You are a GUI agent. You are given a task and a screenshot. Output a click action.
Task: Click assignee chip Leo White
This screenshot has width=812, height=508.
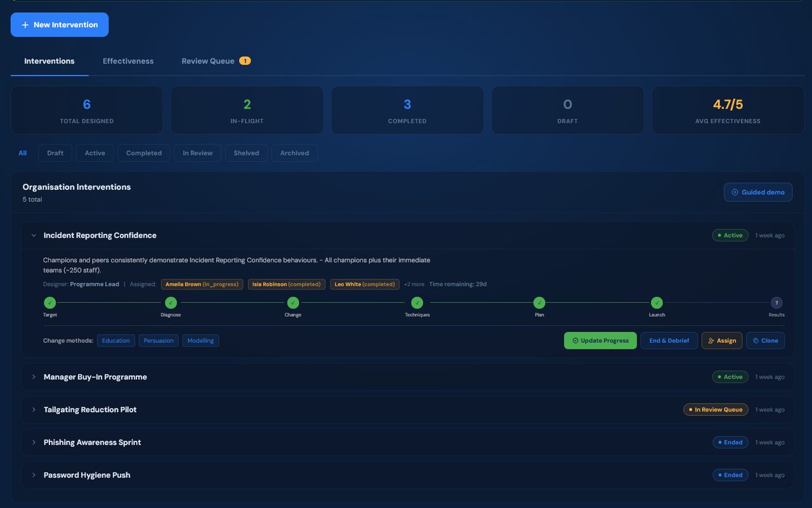pyautogui.click(x=365, y=284)
